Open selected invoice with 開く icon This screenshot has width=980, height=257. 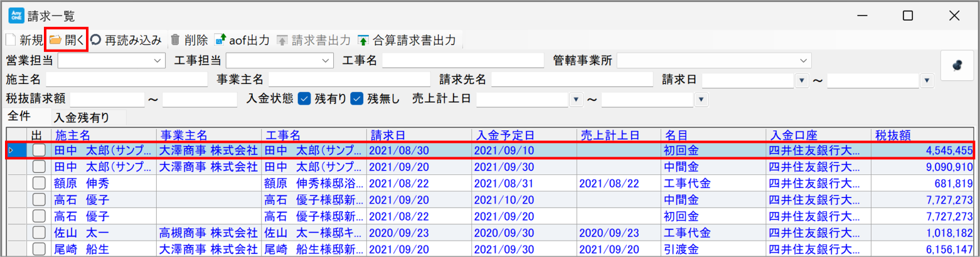56,40
